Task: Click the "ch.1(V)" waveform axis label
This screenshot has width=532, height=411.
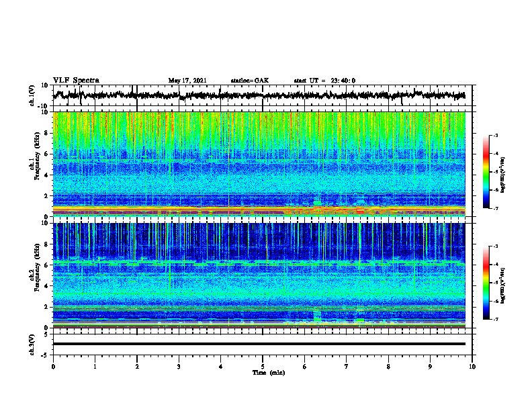Action: tap(32, 95)
